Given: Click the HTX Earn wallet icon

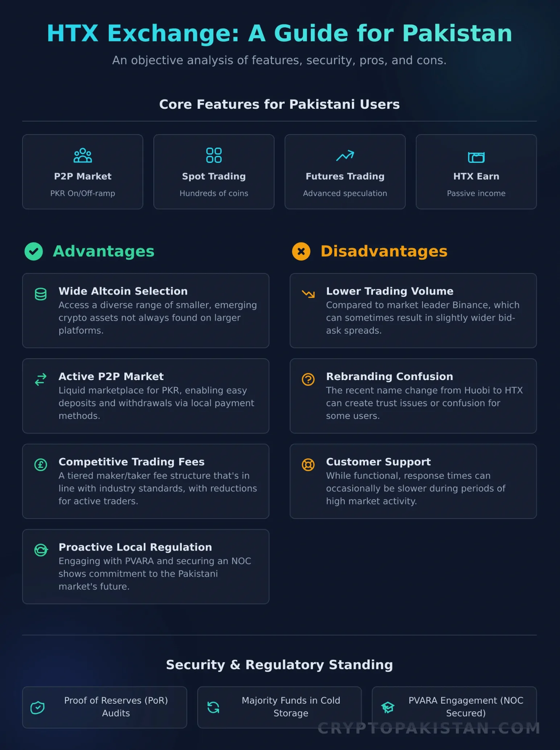Looking at the screenshot, I should [x=476, y=157].
